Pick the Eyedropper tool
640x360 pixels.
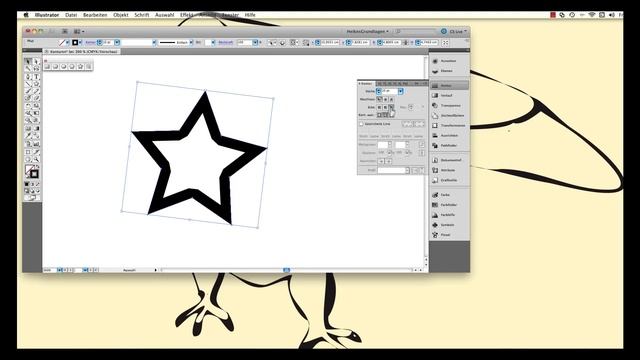[x=28, y=136]
